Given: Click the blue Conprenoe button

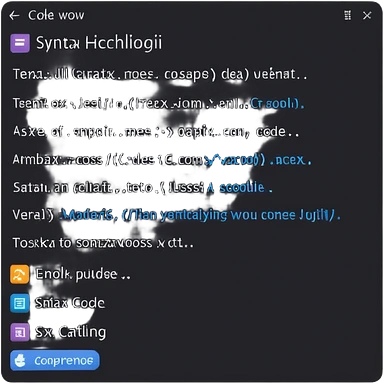Looking at the screenshot, I should click(55, 360).
